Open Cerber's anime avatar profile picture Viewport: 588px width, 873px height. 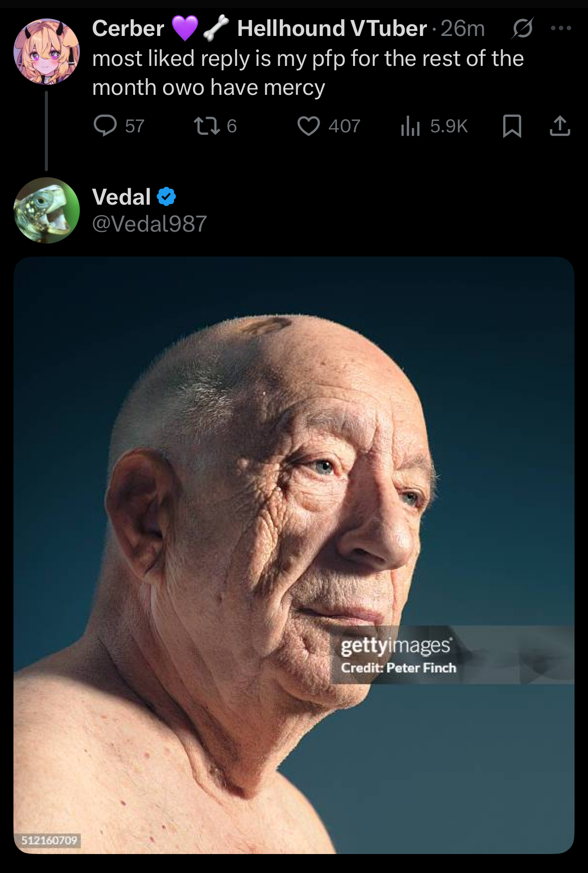pos(46,51)
